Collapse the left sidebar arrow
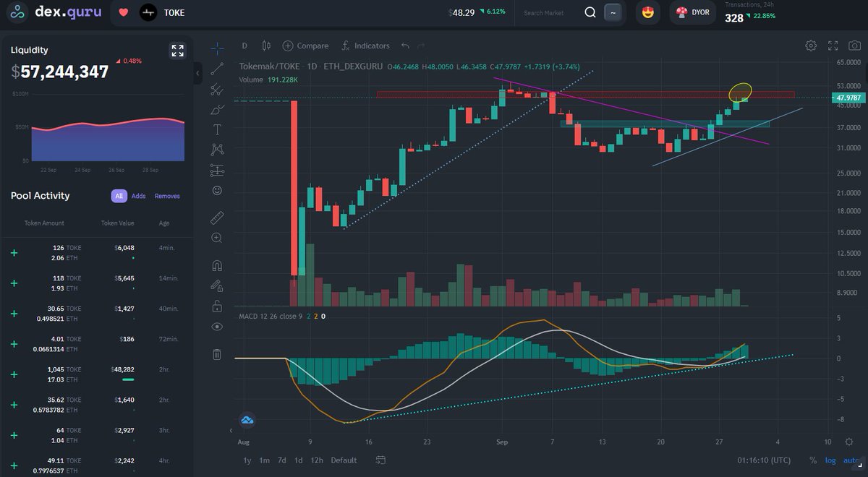Screen dimensions: 868x477 (198, 73)
